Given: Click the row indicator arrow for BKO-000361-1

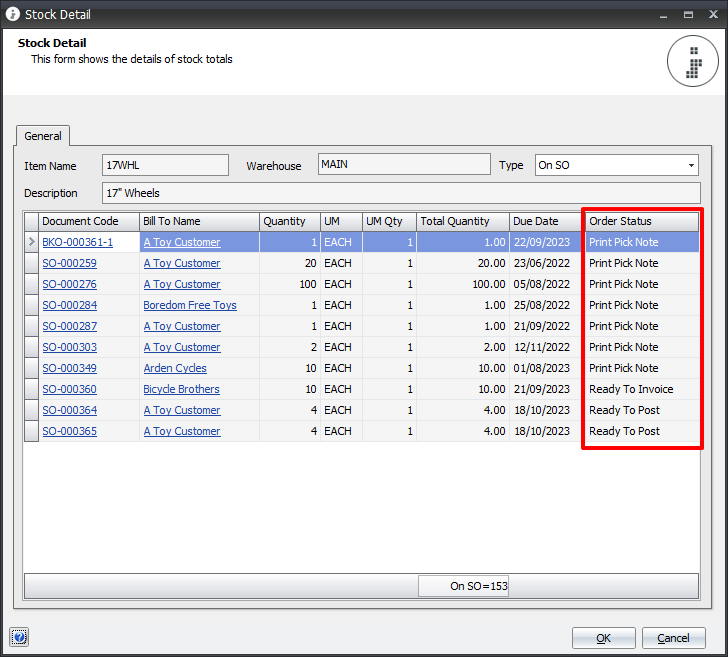Looking at the screenshot, I should coord(31,242).
